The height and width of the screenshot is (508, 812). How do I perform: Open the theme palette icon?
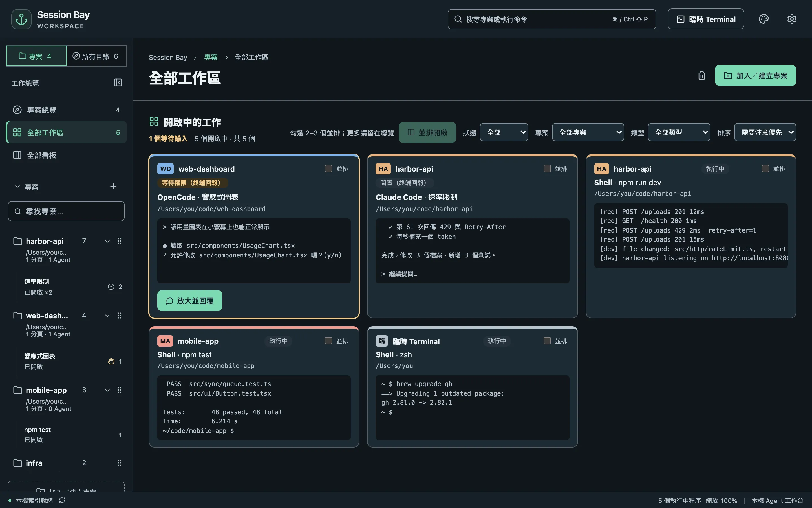pyautogui.click(x=764, y=19)
